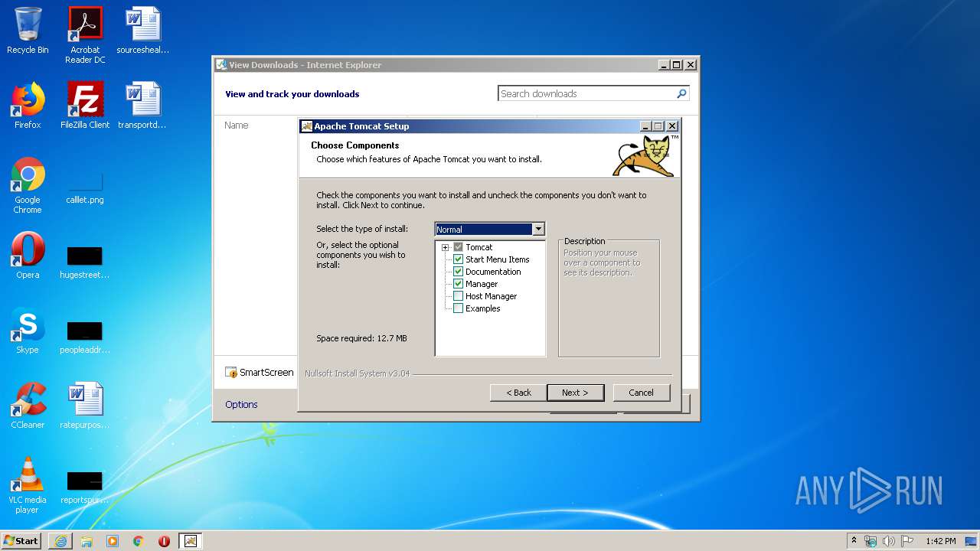Launch Skype desktop shortcut

tap(28, 331)
